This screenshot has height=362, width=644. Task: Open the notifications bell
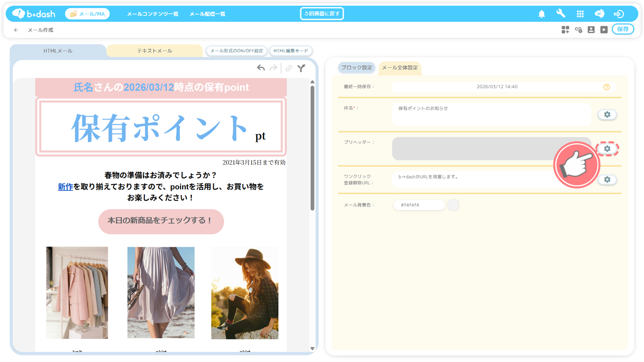click(541, 14)
